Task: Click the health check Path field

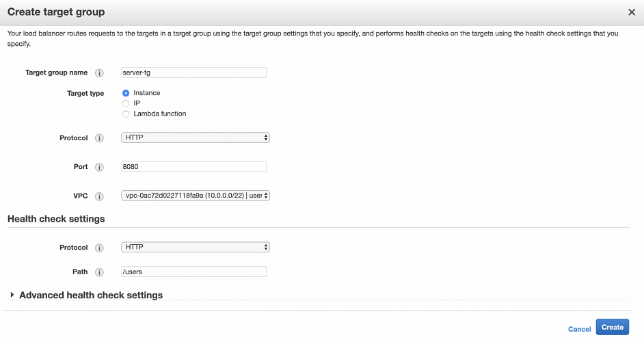Action: tap(193, 272)
